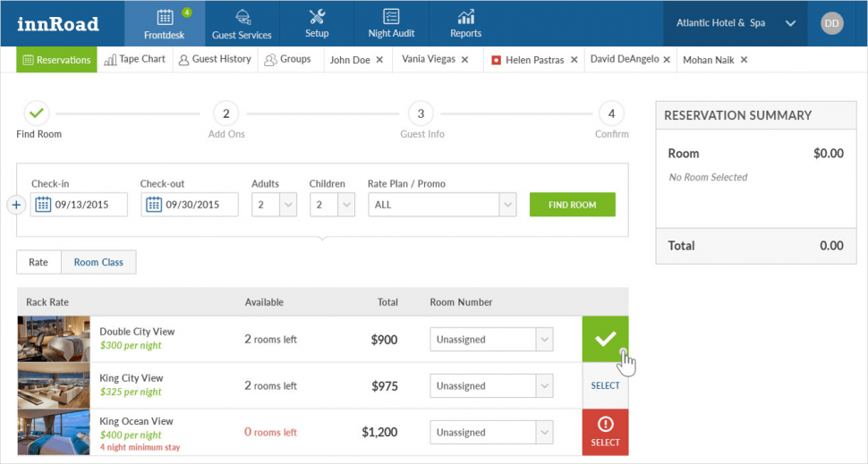The width and height of the screenshot is (868, 464).
Task: Switch view to Room Class
Action: click(x=98, y=262)
